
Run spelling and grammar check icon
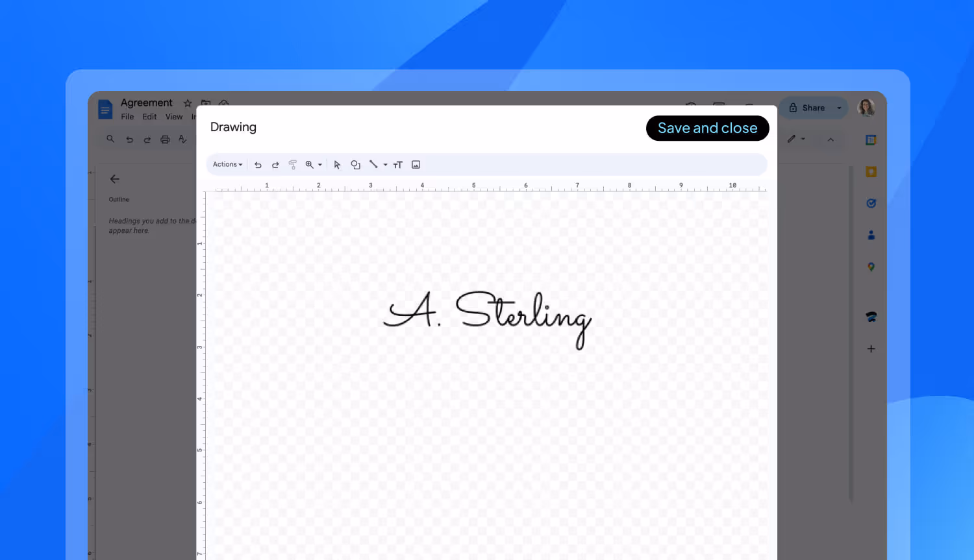click(x=182, y=140)
